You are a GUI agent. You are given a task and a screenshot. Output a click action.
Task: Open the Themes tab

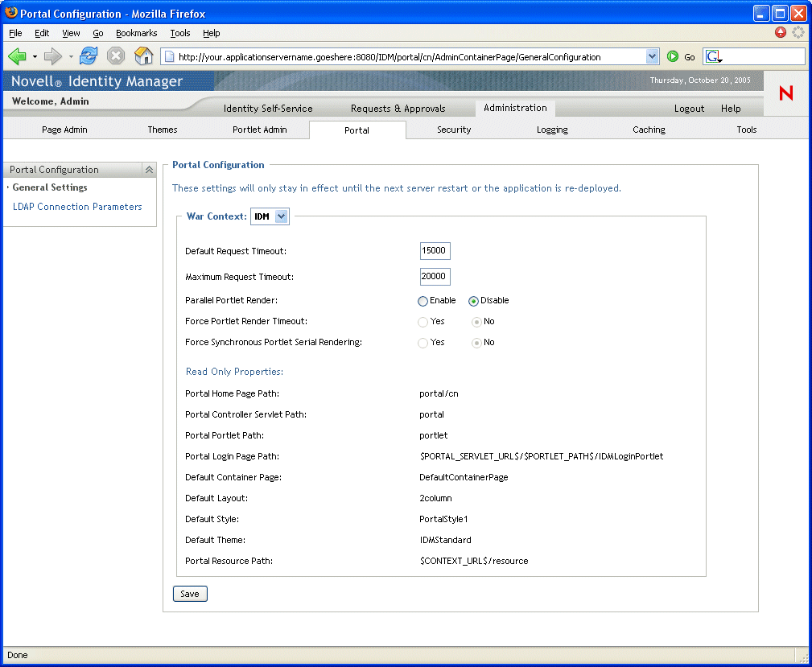[163, 130]
